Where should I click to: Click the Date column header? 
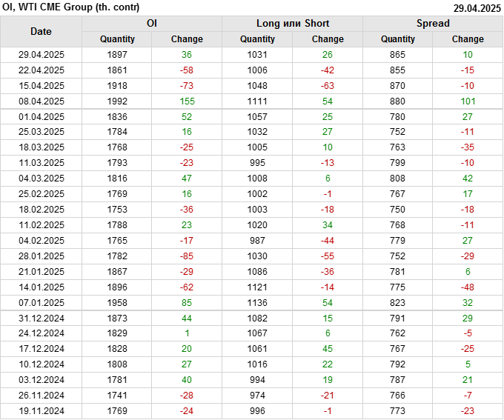pyautogui.click(x=41, y=31)
